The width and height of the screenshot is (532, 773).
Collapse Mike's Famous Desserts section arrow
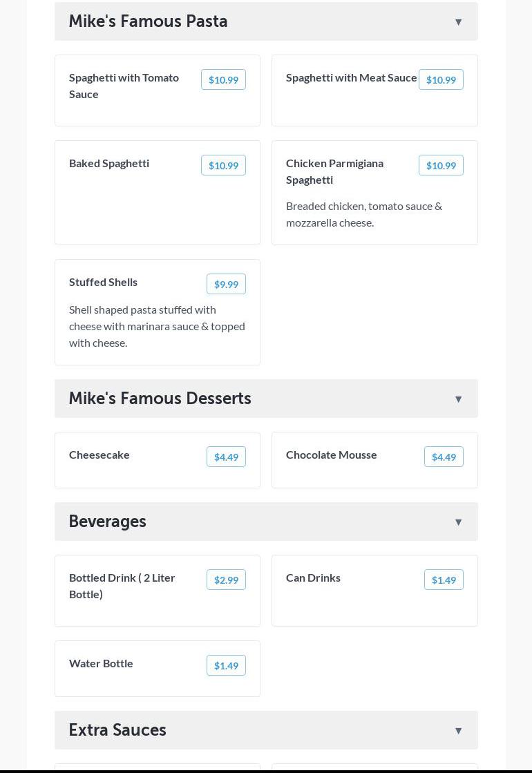458,399
